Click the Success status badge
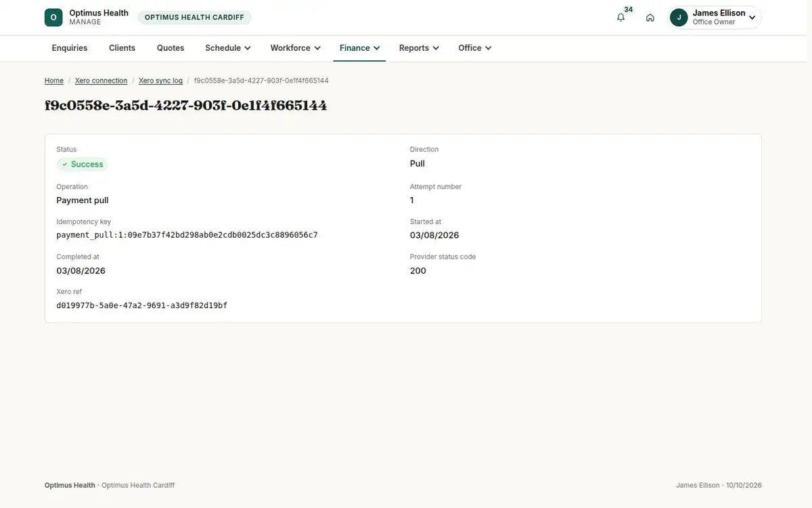 click(82, 164)
